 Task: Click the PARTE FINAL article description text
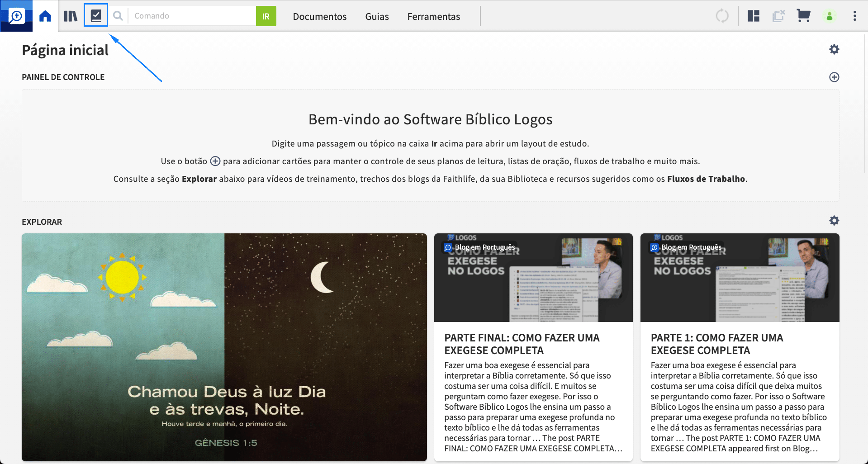point(533,407)
